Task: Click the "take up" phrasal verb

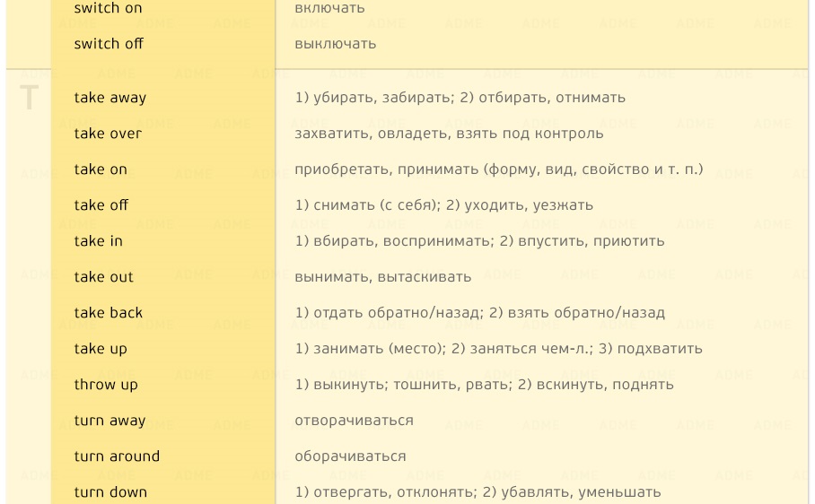Action: 101,349
